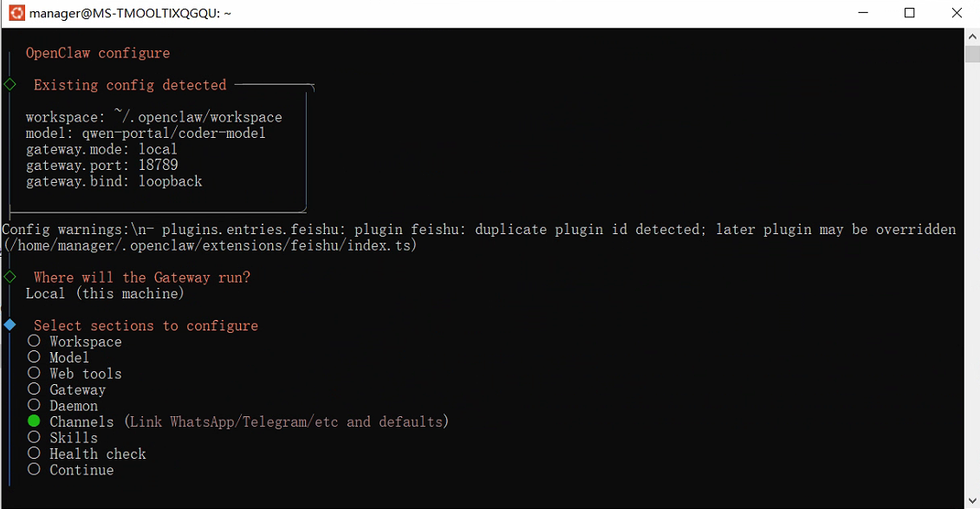The height and width of the screenshot is (509, 980).
Task: Click the 'Local (this machine)' answer
Action: [x=105, y=293]
